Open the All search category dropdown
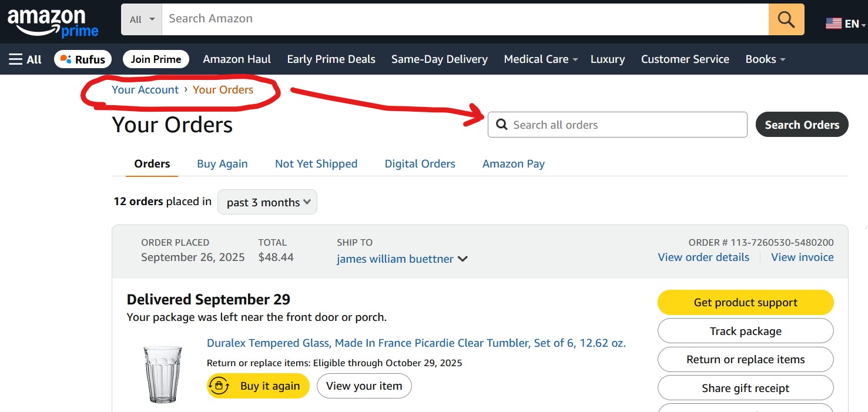Screen dimensions: 868x412 click(142, 19)
